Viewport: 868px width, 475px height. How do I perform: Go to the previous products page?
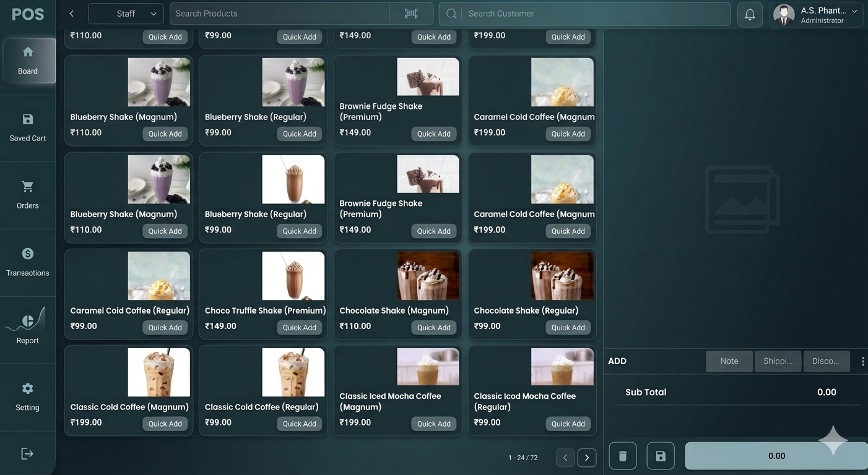point(565,458)
